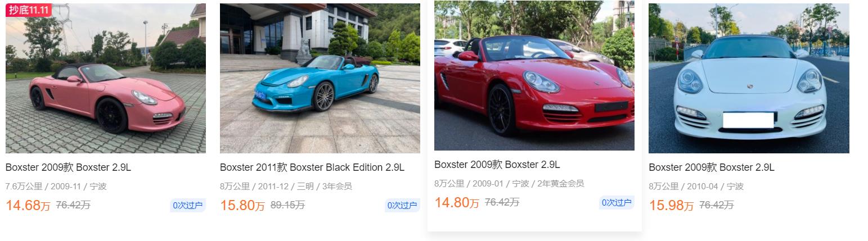Click the 8万公里 / 2011-12 / 三明 details line
This screenshot has width=868, height=241.
[x=286, y=187]
